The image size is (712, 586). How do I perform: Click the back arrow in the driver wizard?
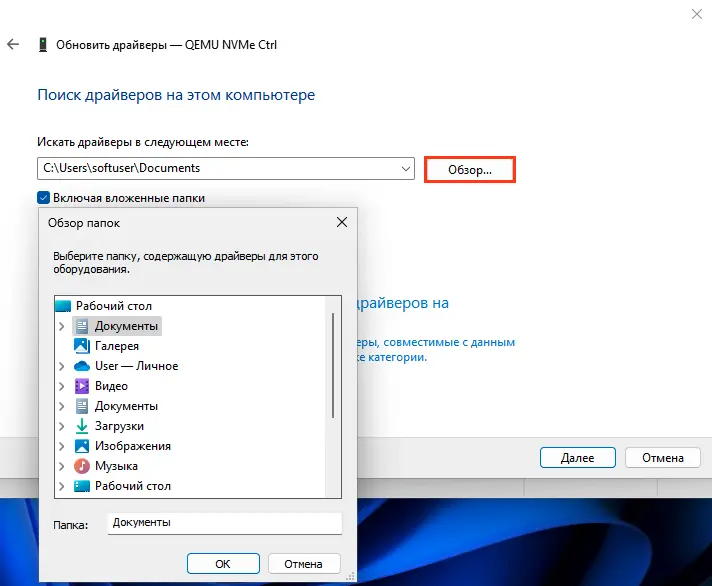click(13, 45)
